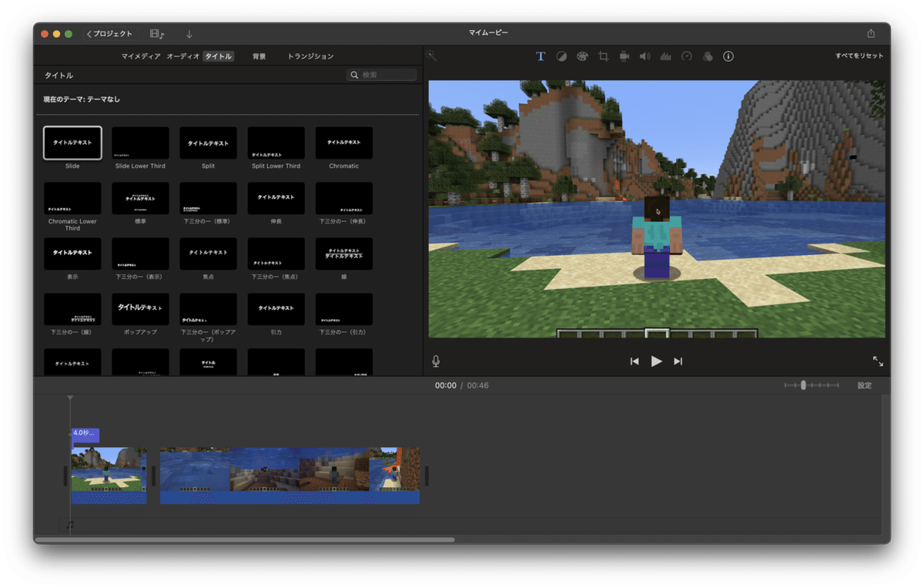Viewport: 924px width, 588px height.
Task: Open the share/export icon
Action: click(871, 33)
